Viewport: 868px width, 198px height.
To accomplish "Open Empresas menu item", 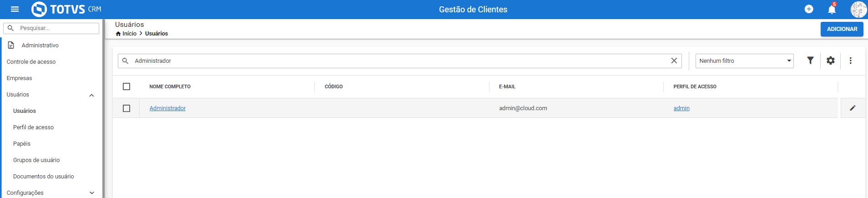I will click(19, 78).
